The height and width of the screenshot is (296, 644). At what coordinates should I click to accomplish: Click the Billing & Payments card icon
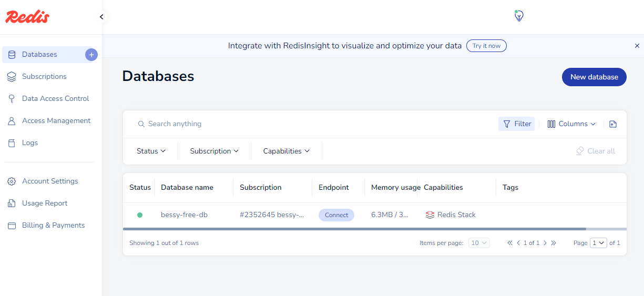click(x=12, y=225)
